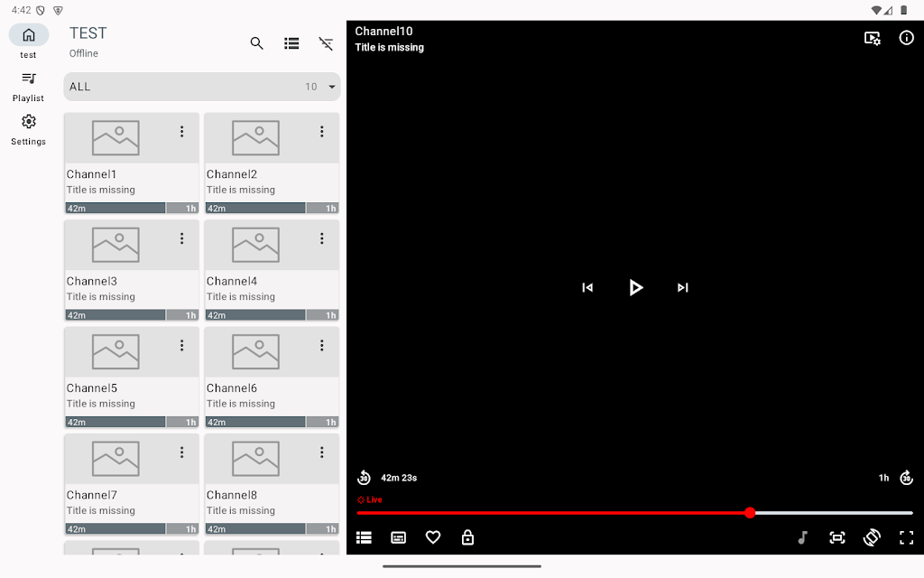Add Channel10 to favorites
Viewport: 924px width, 578px height.
[x=433, y=537]
